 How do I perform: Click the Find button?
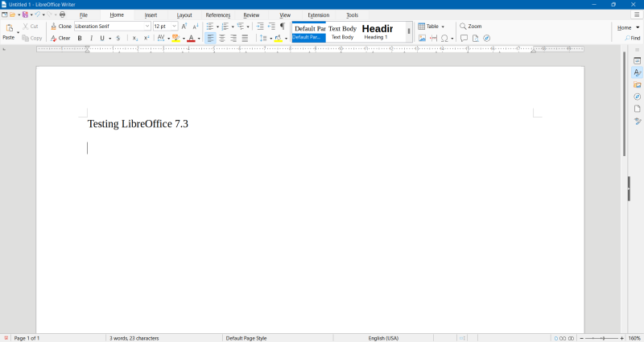(x=632, y=38)
